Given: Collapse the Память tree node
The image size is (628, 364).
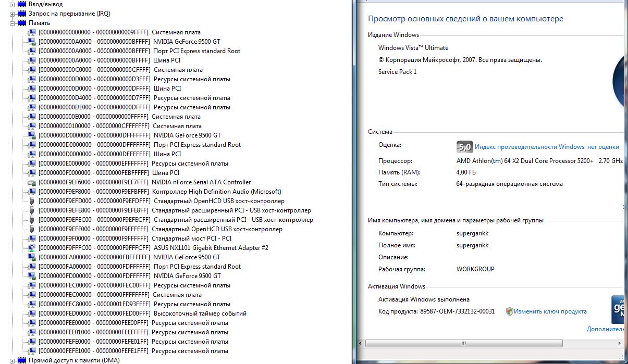Looking at the screenshot, I should pyautogui.click(x=13, y=23).
